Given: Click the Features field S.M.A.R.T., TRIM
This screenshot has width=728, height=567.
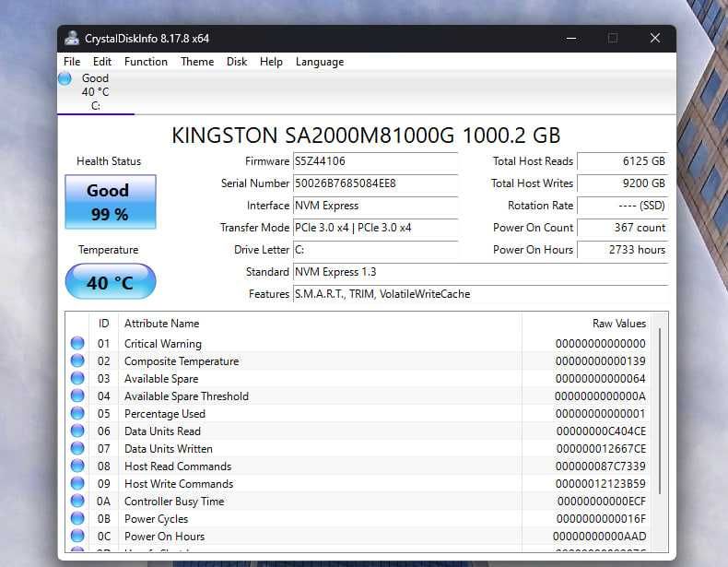Looking at the screenshot, I should (481, 294).
